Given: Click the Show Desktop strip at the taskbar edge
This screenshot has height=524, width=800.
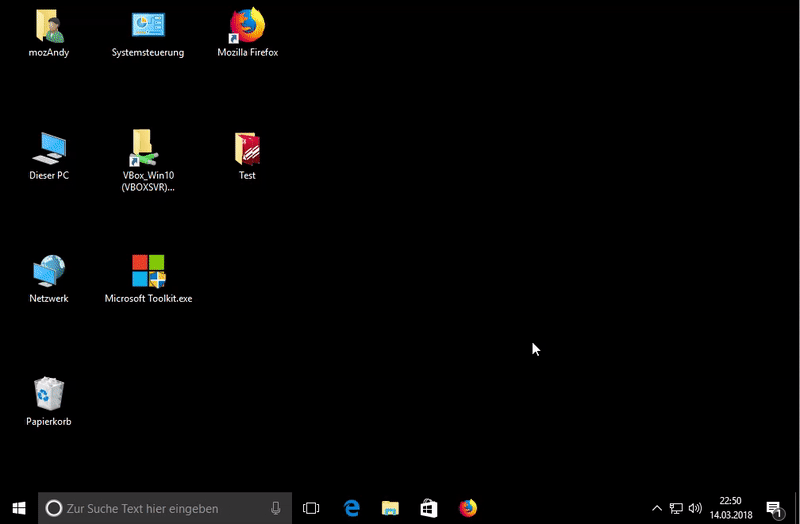Looking at the screenshot, I should (797, 508).
